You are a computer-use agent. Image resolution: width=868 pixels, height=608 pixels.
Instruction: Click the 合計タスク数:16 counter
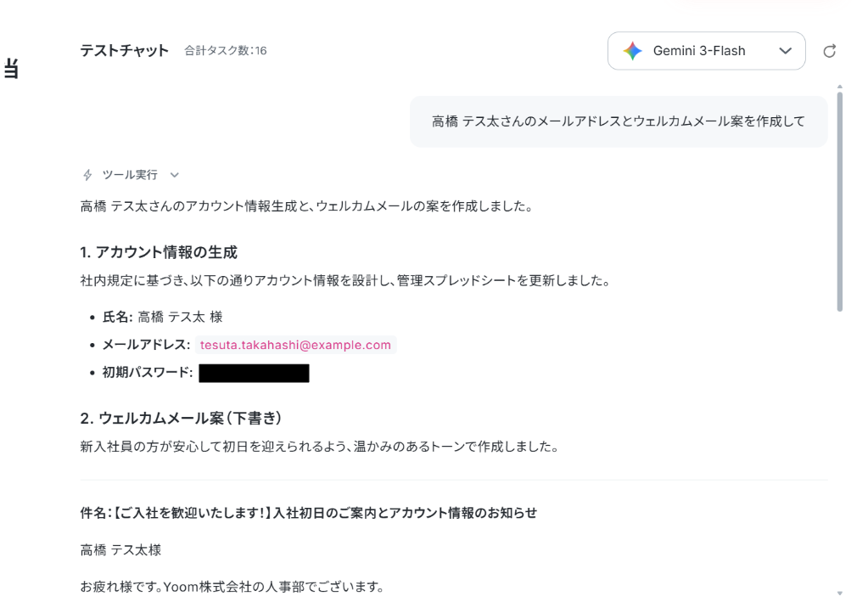point(226,50)
